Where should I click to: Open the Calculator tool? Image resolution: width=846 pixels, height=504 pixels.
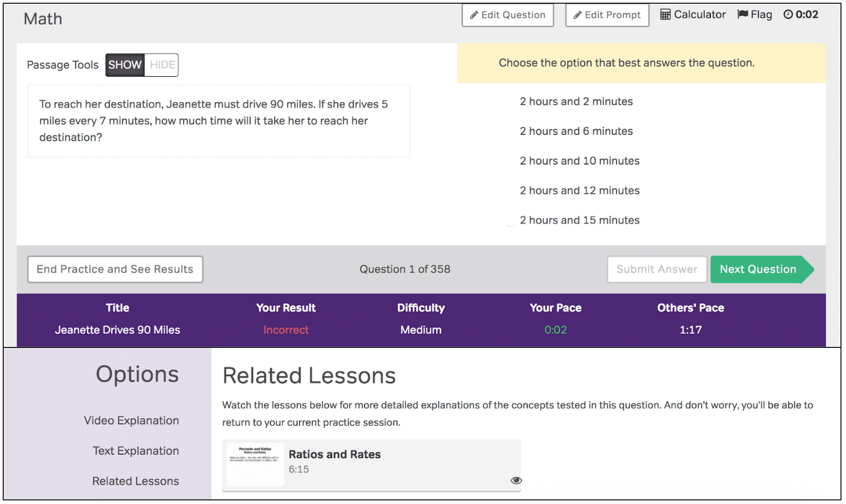[693, 14]
